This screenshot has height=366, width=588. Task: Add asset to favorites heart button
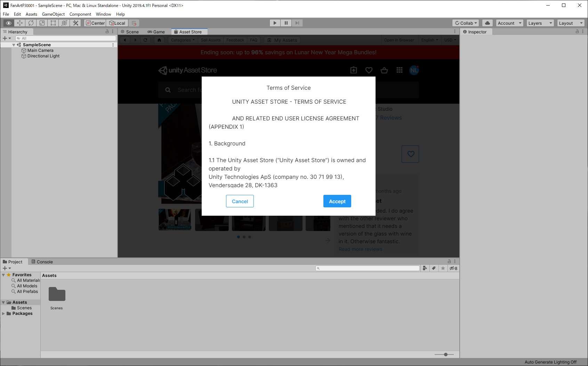(410, 154)
